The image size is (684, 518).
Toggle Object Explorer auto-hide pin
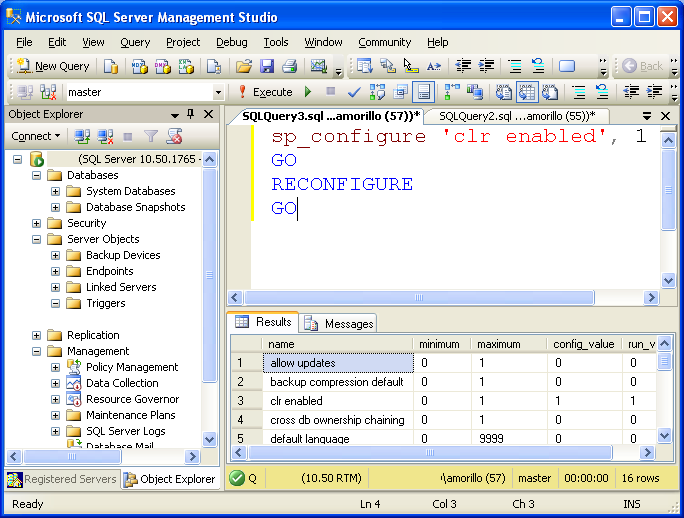[190, 114]
